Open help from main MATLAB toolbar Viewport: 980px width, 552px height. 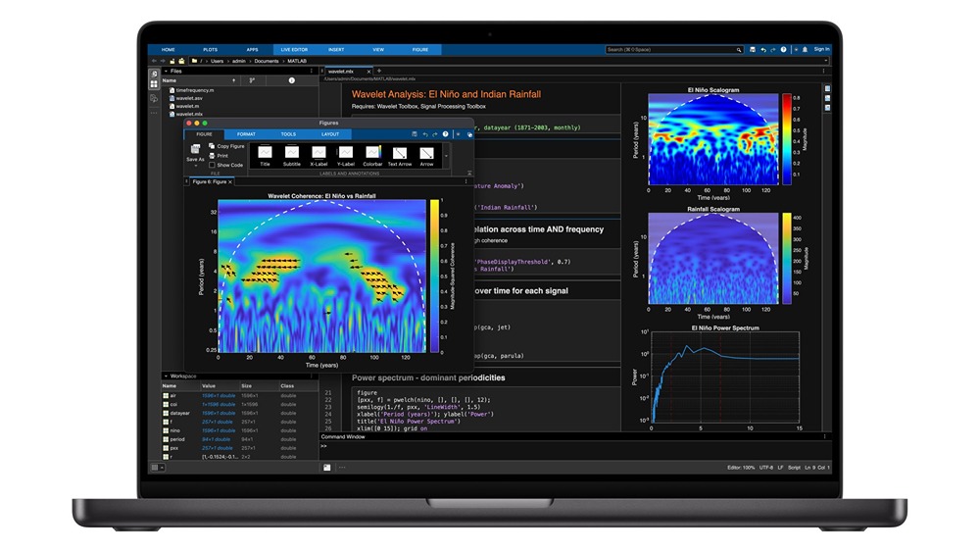(x=783, y=49)
